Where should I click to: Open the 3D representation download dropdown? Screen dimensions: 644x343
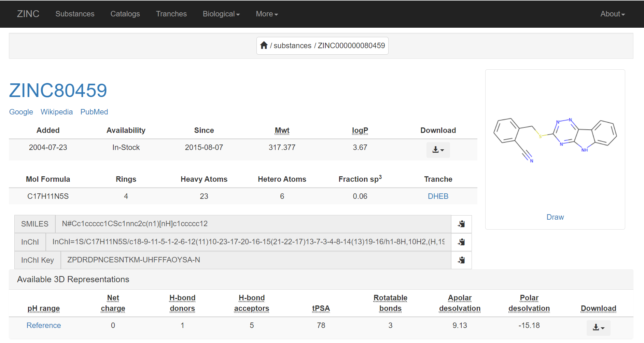[x=598, y=328]
